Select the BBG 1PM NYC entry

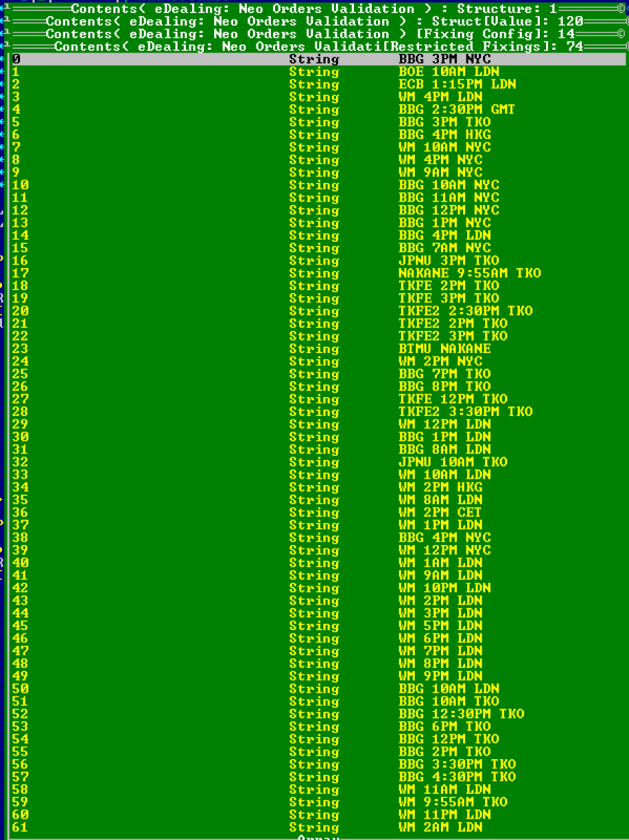pyautogui.click(x=444, y=222)
